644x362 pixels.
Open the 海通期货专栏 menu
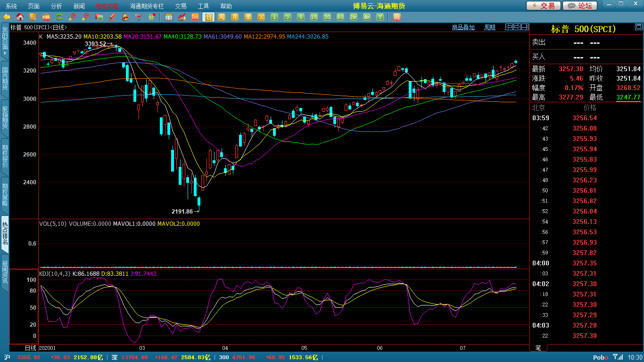(147, 6)
